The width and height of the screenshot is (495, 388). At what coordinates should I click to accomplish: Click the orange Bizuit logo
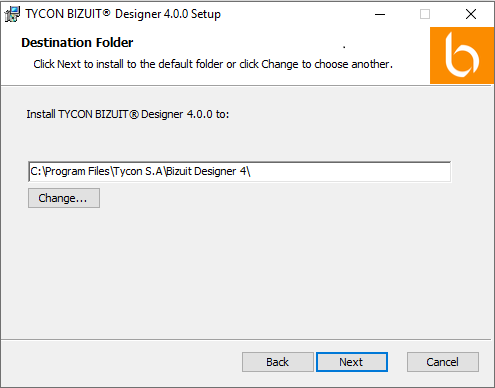462,55
